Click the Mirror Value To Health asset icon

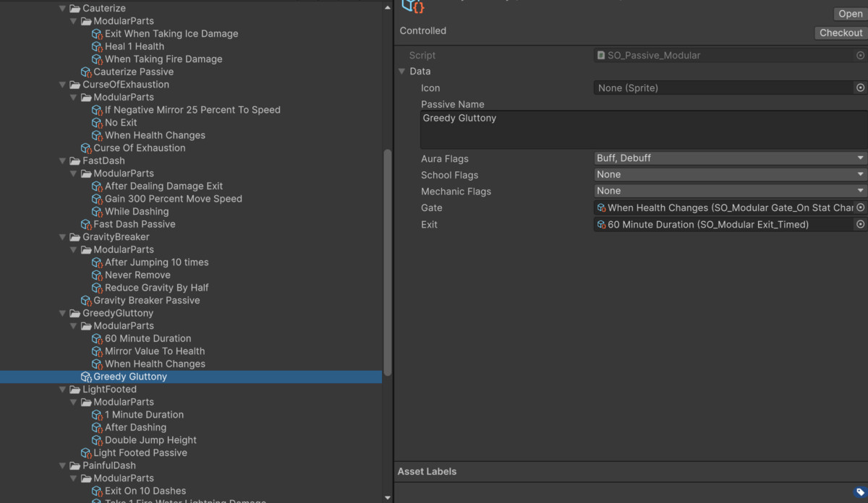97,352
